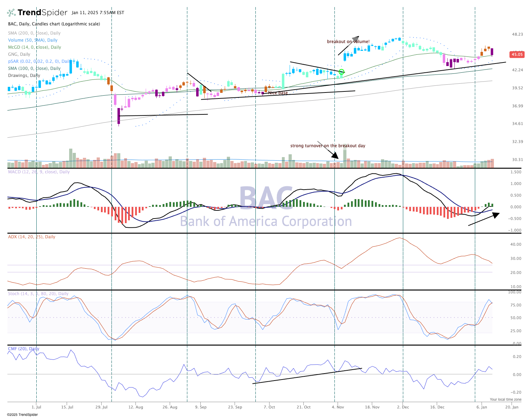Select the arrowhead pointing at the breakout volume bar
This screenshot has height=418, width=532.
(x=335, y=155)
